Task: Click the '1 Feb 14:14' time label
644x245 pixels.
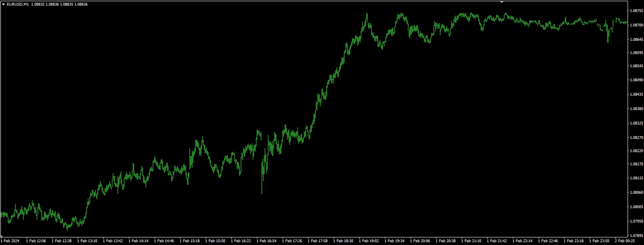Action: tap(138, 241)
